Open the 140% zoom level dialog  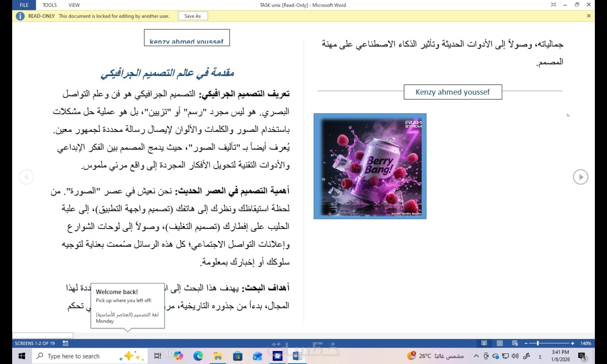point(585,343)
